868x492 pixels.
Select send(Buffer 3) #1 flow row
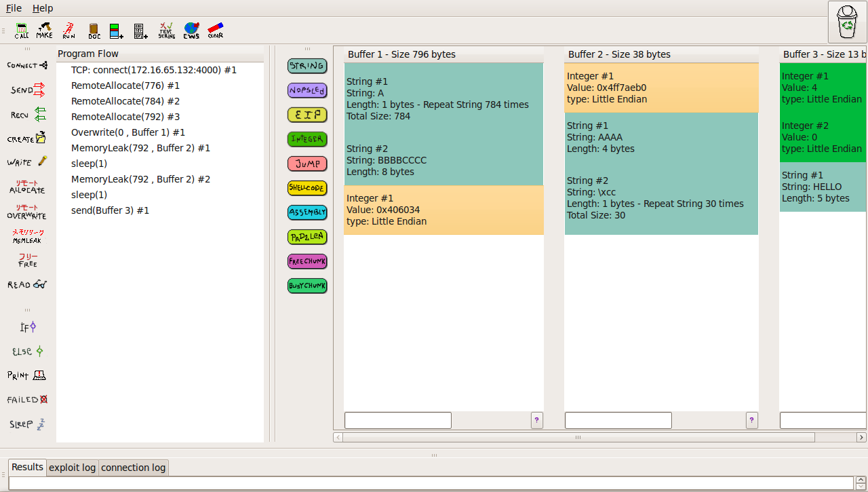[x=160, y=210]
